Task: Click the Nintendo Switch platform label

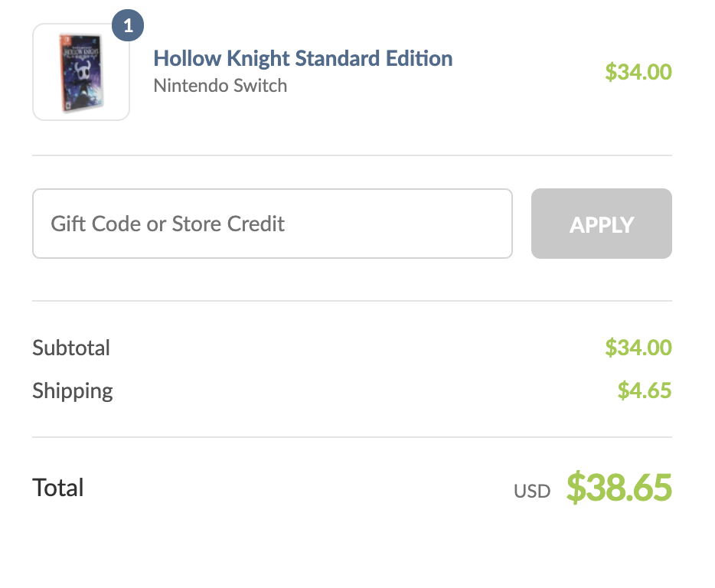Action: (220, 86)
